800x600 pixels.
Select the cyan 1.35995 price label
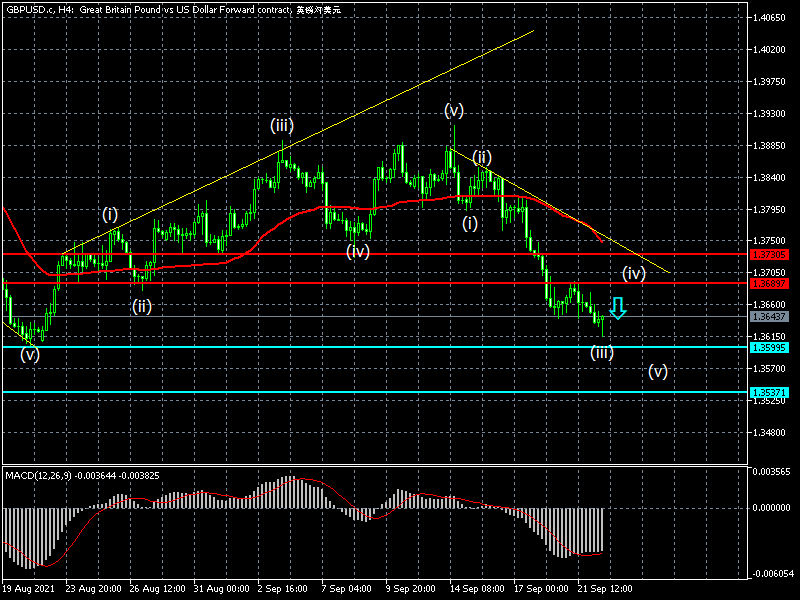(769, 347)
